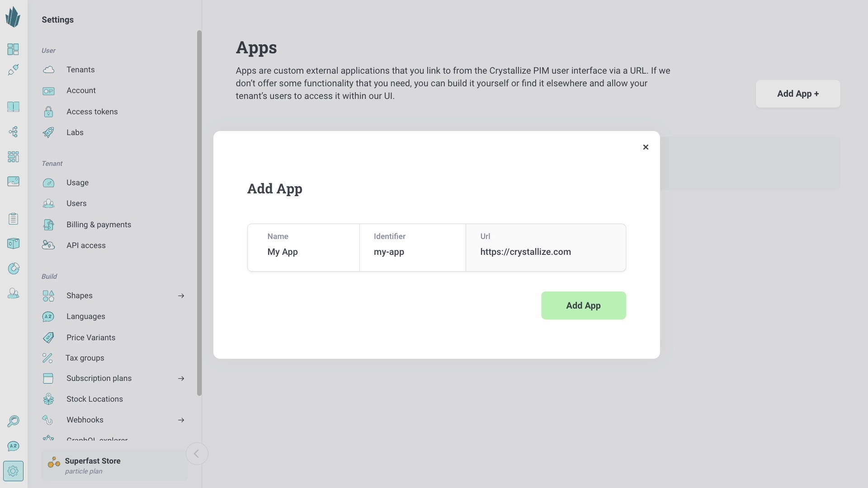Click the Webhooks icon in sidebar
Viewport: 868px width, 488px height.
pos(48,420)
